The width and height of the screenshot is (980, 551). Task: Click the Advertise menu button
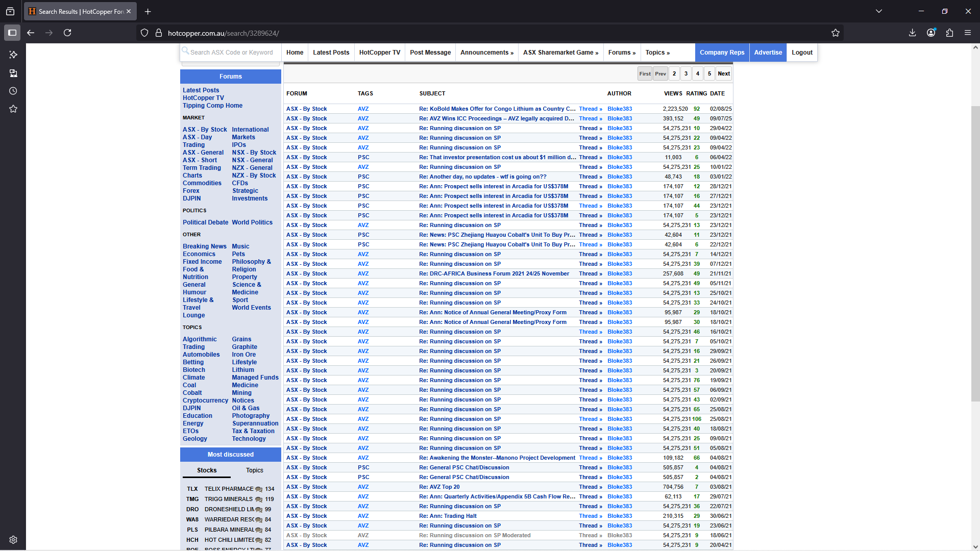(768, 52)
